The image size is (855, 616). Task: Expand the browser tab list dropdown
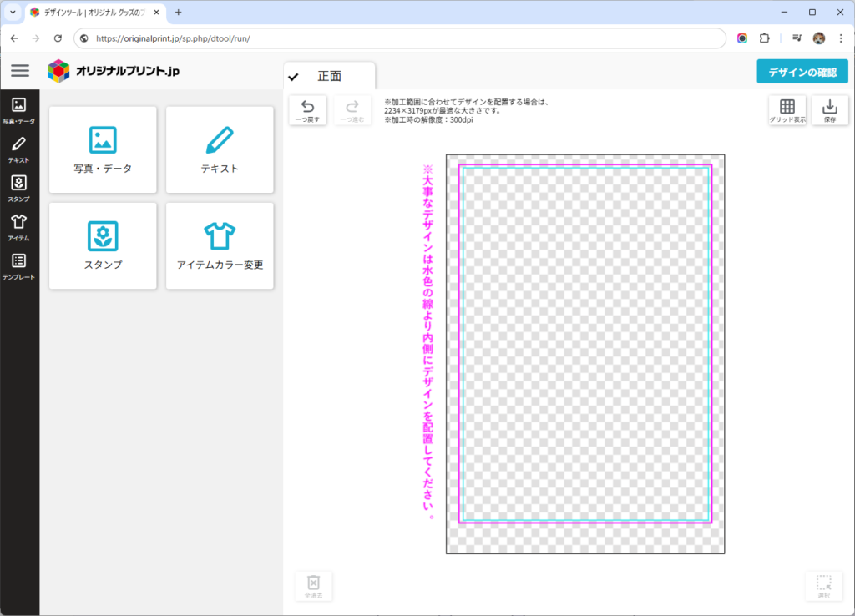point(13,13)
